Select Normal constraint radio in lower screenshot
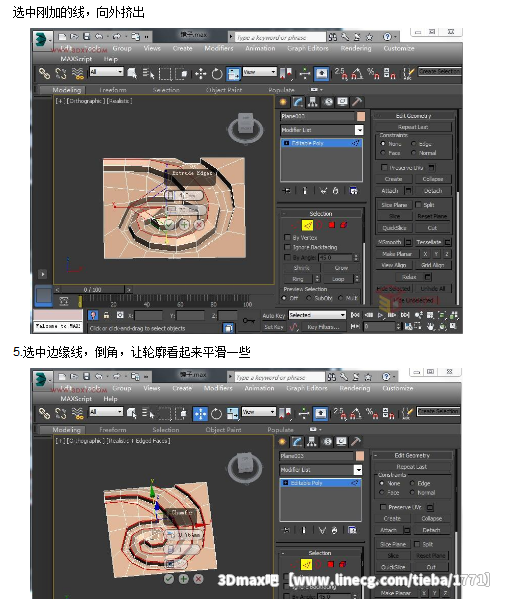This screenshot has height=599, width=530. 412,492
